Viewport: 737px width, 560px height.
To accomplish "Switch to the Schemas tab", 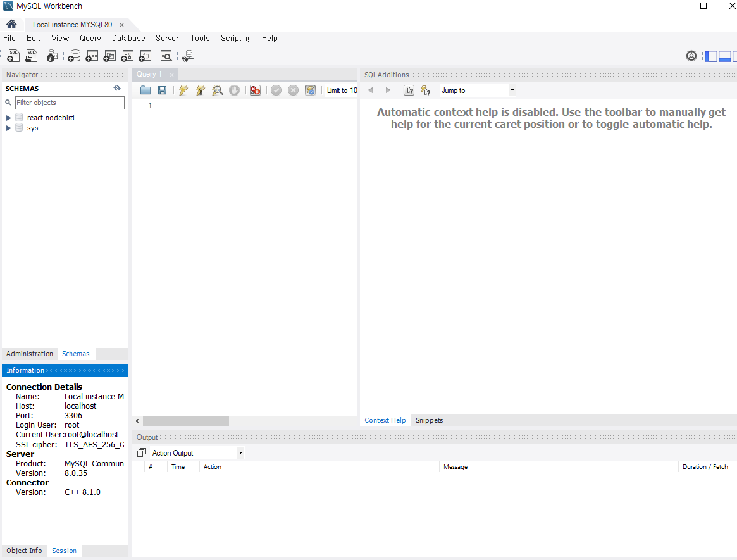I will coord(76,354).
